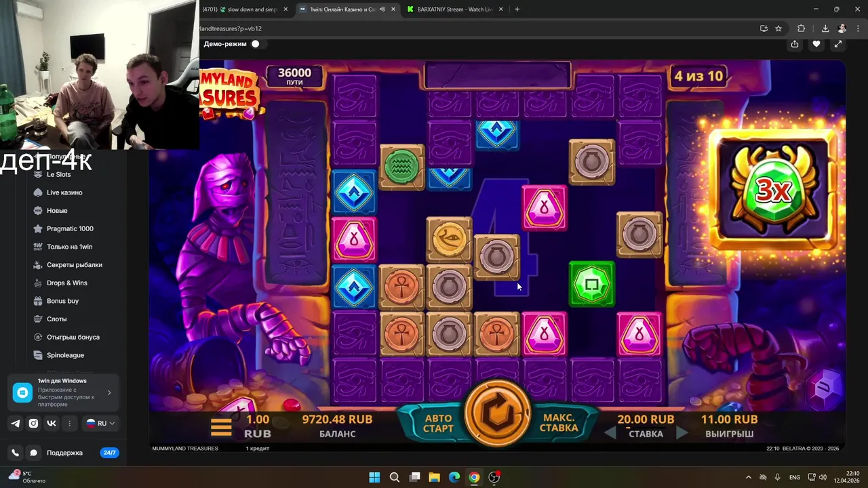868x488 pixels.
Task: Decrease the bet with left arrow
Action: pyautogui.click(x=610, y=433)
